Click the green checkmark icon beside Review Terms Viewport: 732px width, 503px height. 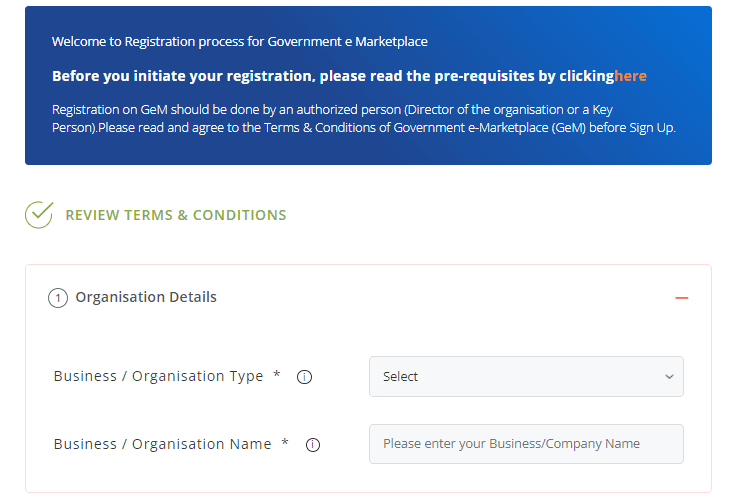click(39, 215)
